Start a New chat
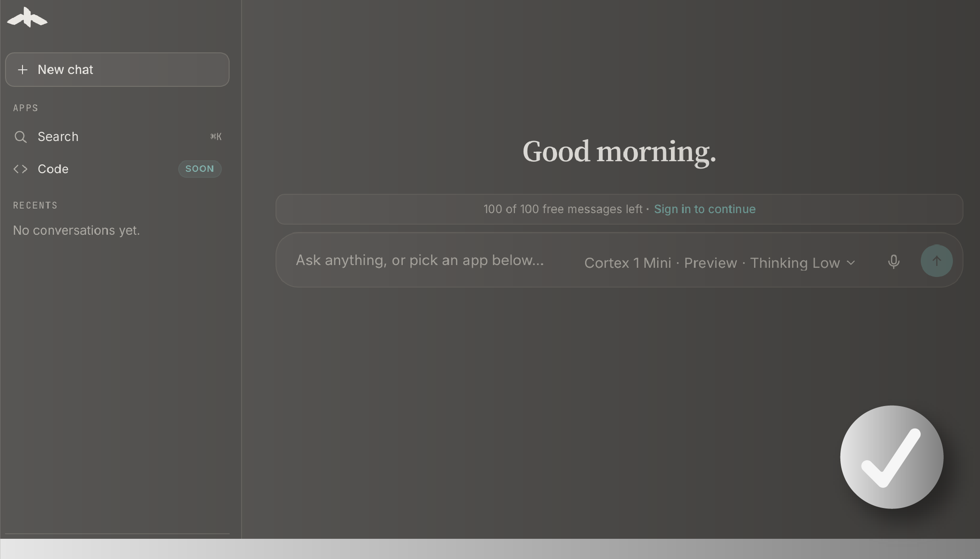980x559 pixels. point(117,69)
